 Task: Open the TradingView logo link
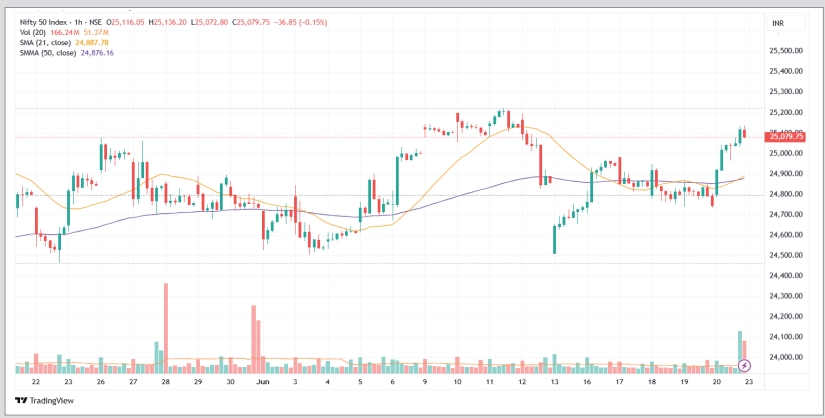45,401
